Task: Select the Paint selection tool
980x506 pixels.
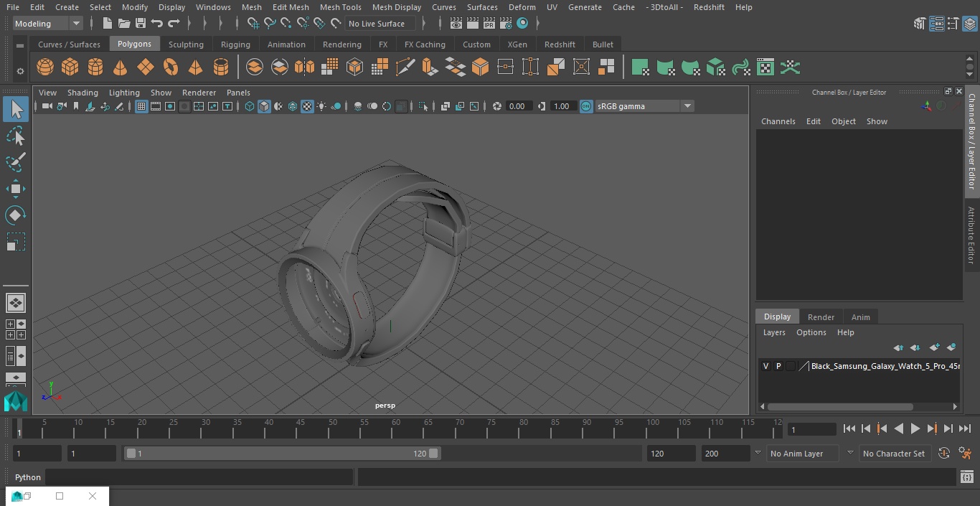Action: 16,162
